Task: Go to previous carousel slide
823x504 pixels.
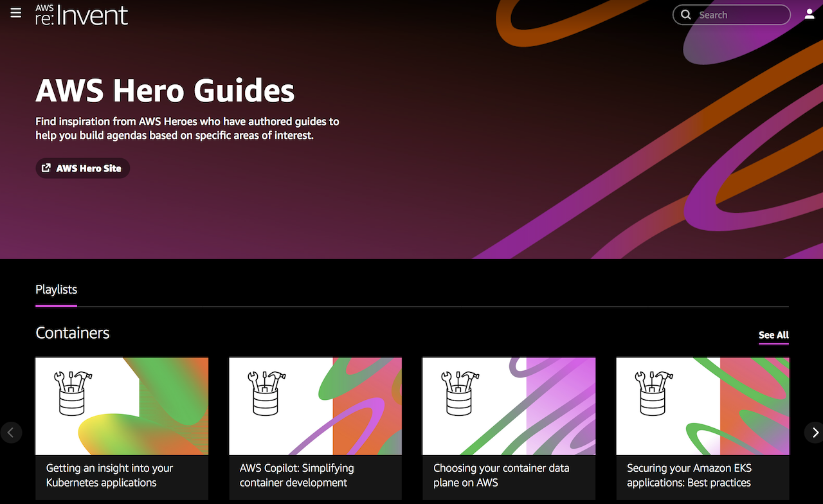Action: [x=10, y=433]
